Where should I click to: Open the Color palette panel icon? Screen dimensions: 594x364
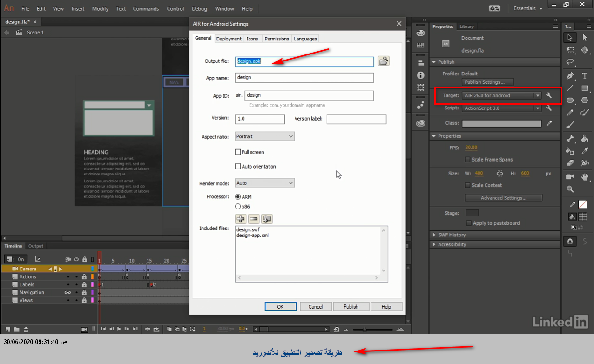[420, 33]
